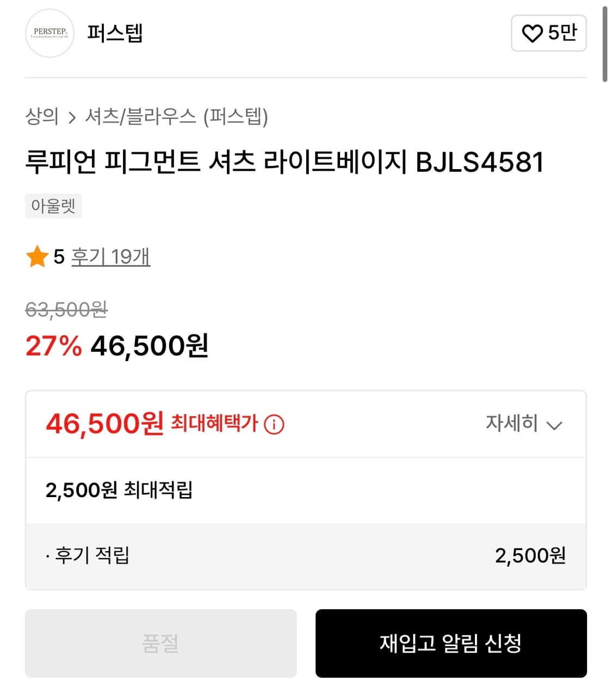Screen dimensions: 612x700
Task: Click the 퍼스텝 brand name text
Action: (114, 34)
